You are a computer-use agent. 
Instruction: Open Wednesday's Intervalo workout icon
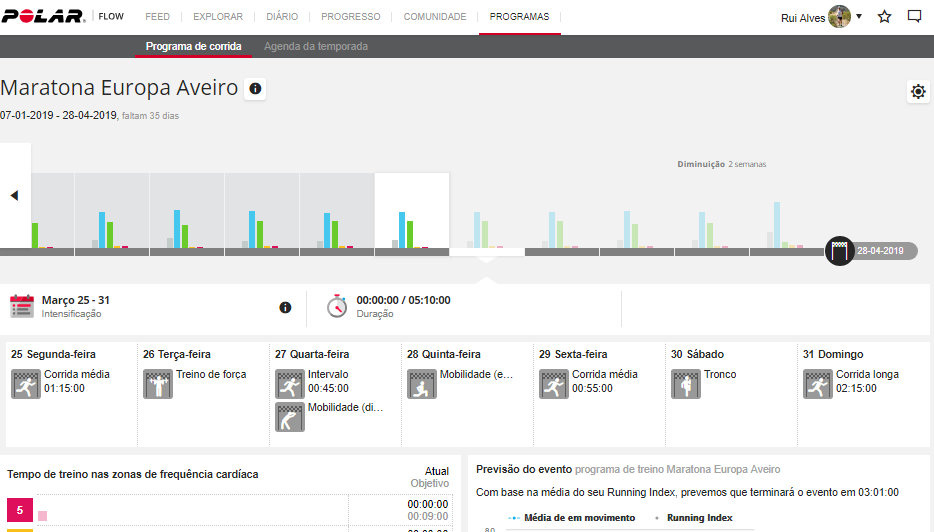point(290,384)
